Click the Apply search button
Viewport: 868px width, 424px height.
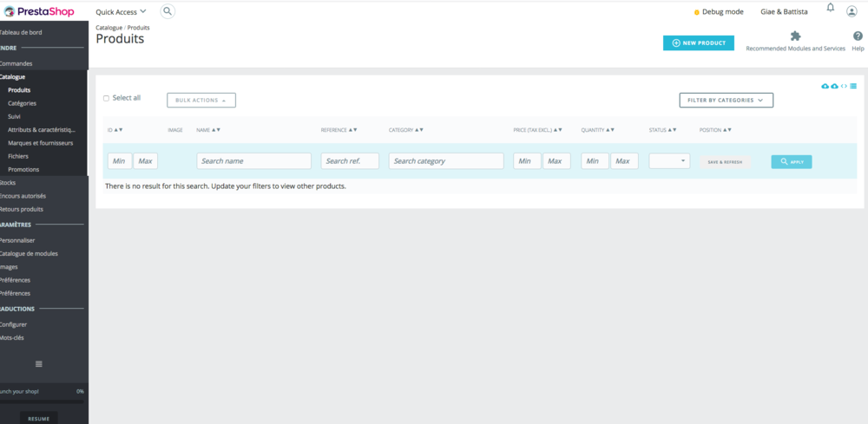[x=792, y=162]
